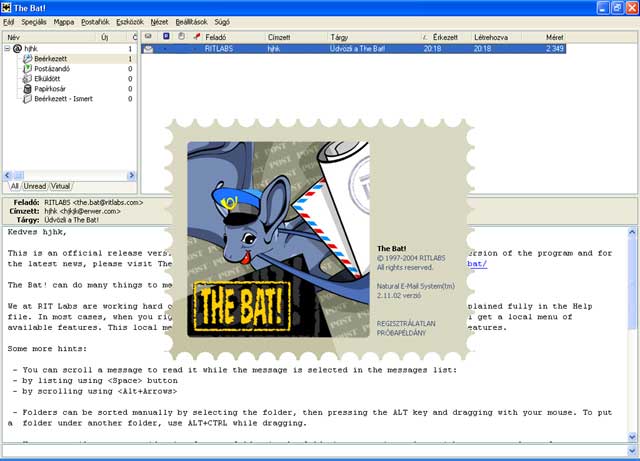Click the Beérkezett inbox folder icon
The width and height of the screenshot is (640, 461).
27,59
